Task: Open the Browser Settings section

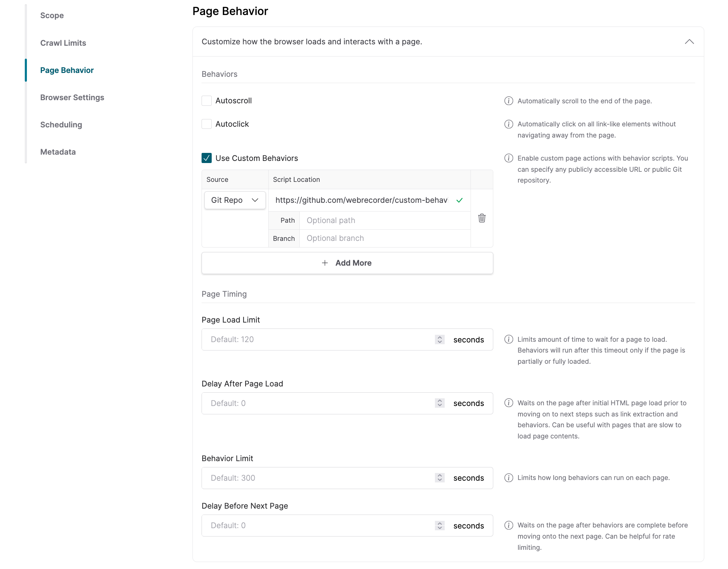Action: click(72, 97)
